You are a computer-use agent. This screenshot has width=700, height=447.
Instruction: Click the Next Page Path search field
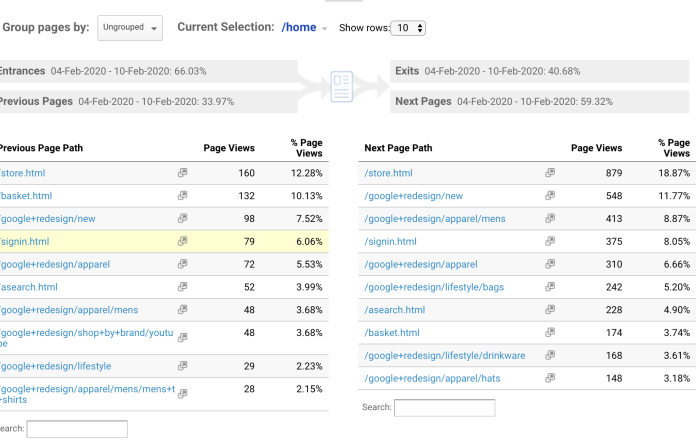(x=445, y=408)
